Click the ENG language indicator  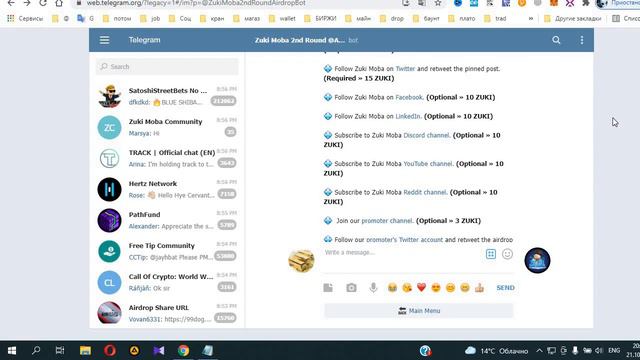(x=614, y=351)
